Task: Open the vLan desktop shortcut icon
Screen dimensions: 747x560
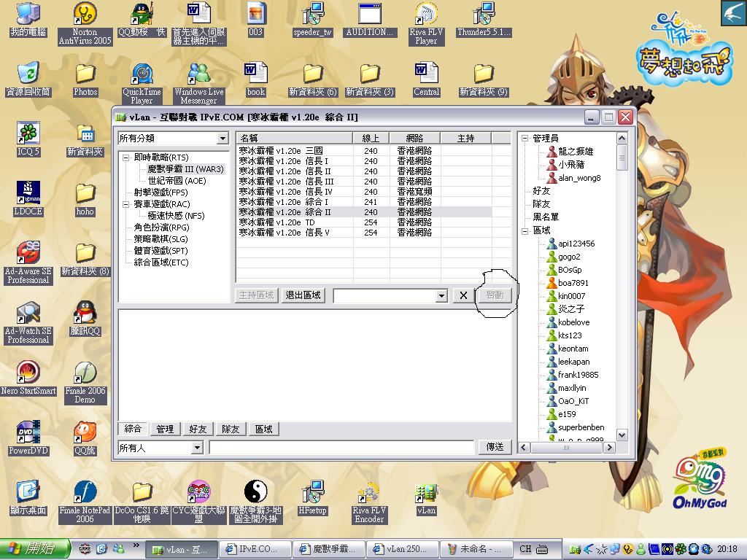Action: (427, 494)
